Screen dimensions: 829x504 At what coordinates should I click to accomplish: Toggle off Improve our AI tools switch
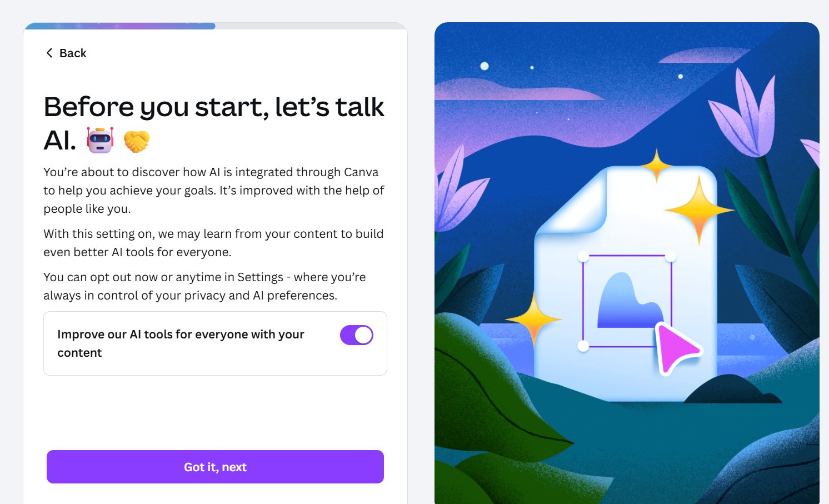point(357,335)
